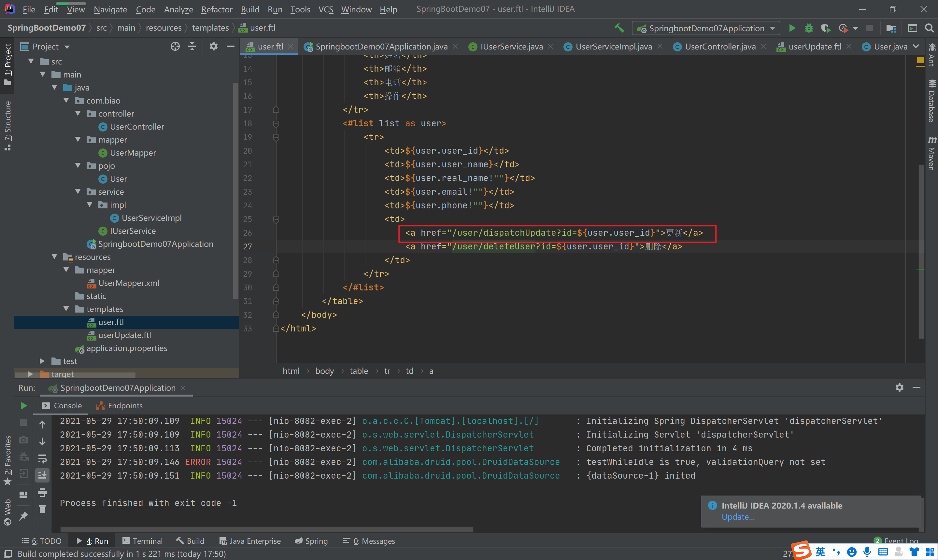Click Search Everywhere magnifier icon
The width and height of the screenshot is (938, 560).
click(929, 28)
